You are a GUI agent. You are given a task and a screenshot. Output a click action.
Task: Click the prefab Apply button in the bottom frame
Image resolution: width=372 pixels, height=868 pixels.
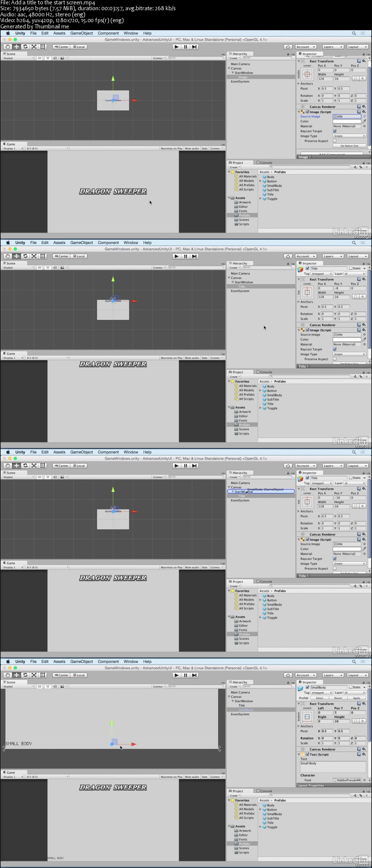[357, 698]
